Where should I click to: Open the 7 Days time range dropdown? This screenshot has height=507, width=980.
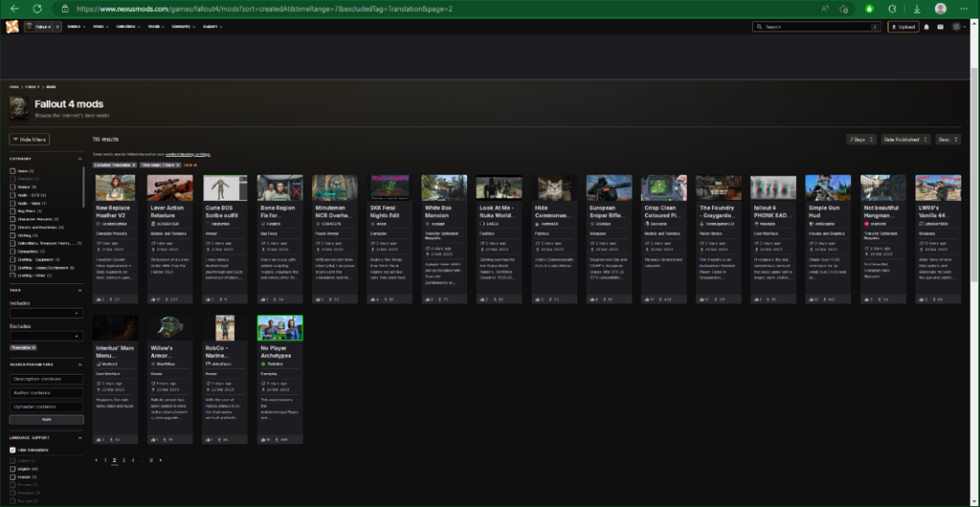(861, 140)
